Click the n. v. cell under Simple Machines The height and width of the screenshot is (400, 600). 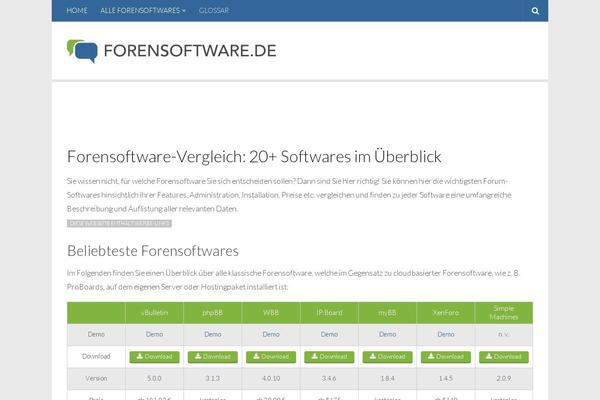504,335
